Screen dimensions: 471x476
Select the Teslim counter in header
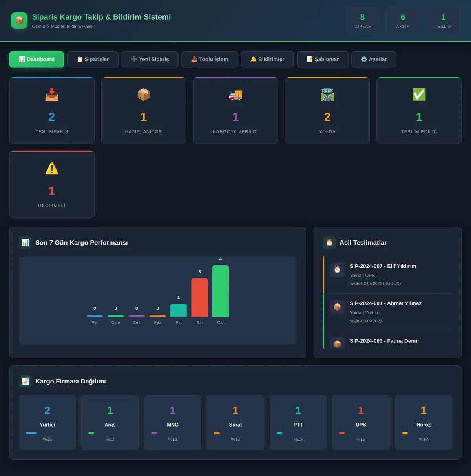(443, 21)
